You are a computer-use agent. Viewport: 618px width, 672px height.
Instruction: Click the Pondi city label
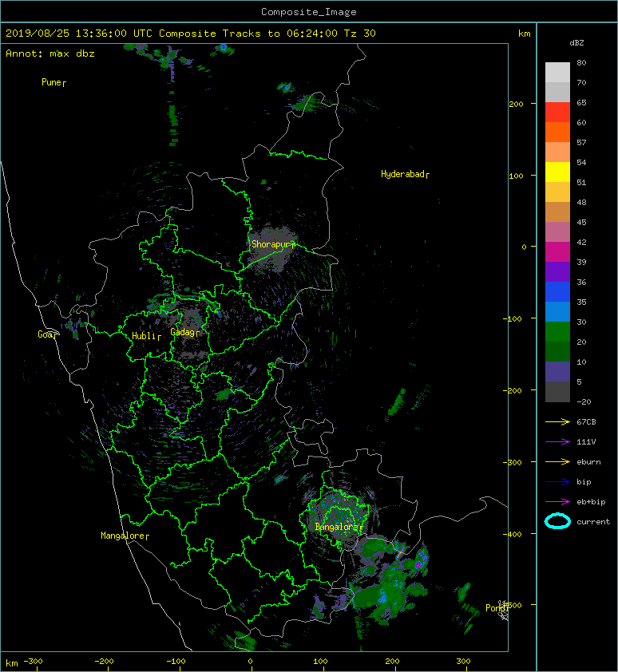point(496,608)
